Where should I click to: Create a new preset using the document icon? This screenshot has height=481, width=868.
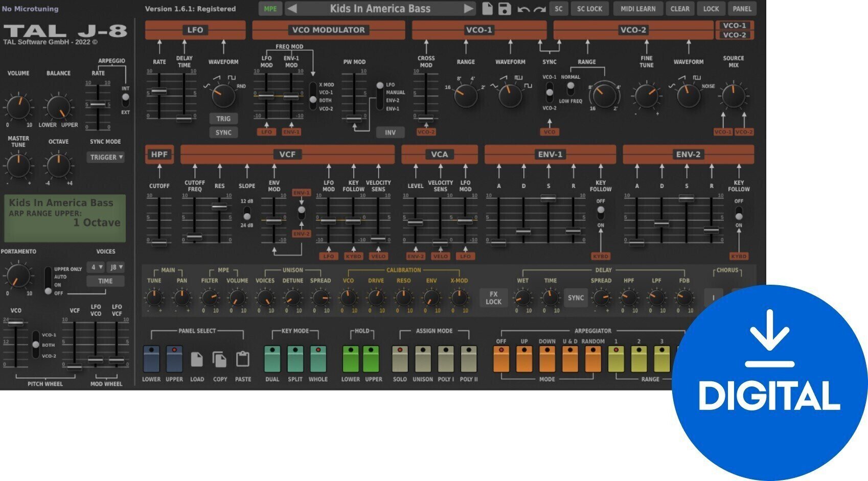click(x=488, y=9)
